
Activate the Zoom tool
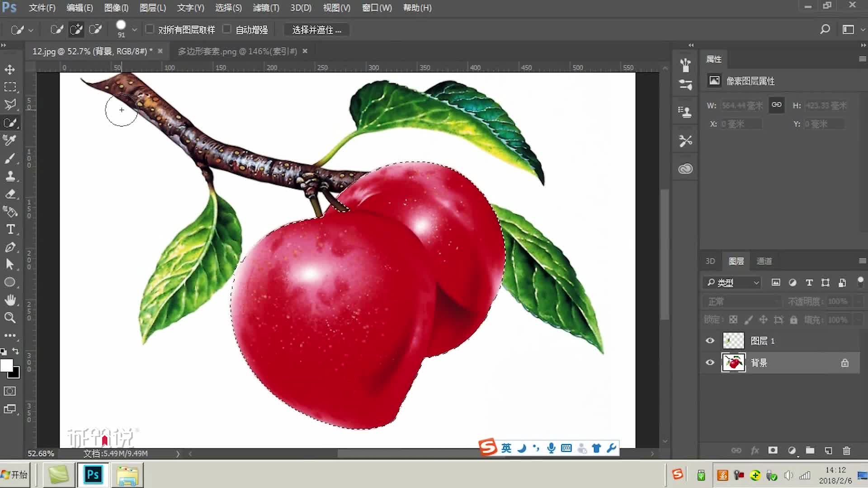tap(10, 318)
